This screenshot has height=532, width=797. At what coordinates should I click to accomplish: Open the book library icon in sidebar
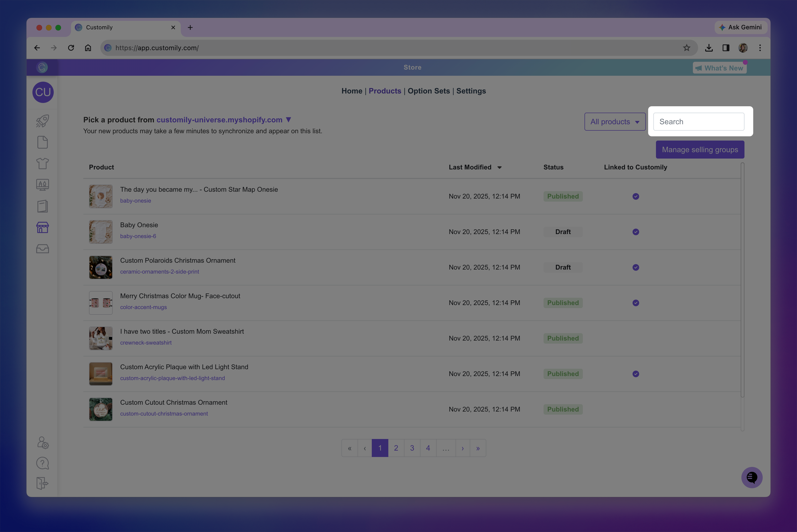(x=42, y=206)
